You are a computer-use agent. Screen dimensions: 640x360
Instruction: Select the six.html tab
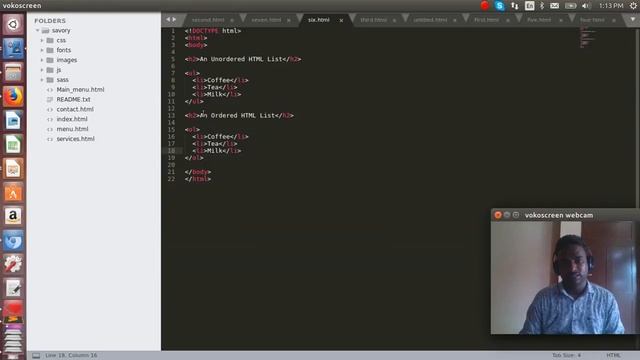pyautogui.click(x=319, y=20)
